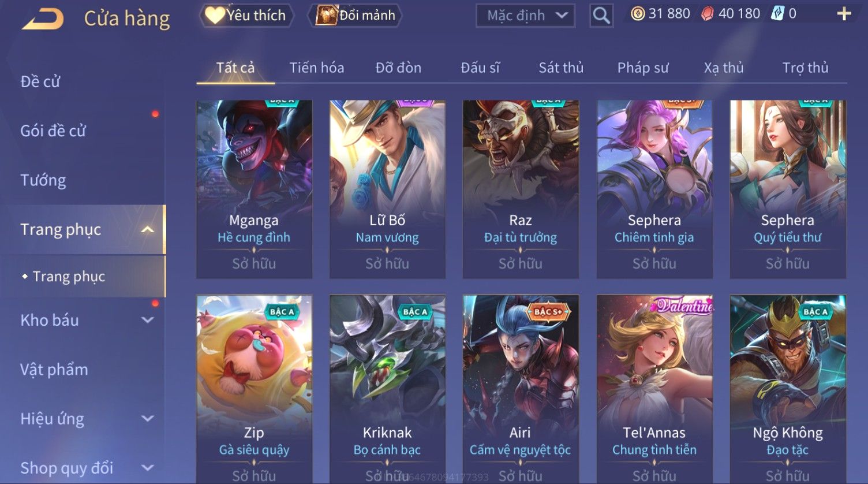868x484 pixels.
Task: Expand the Kho báu sidebar section
Action: [x=148, y=320]
